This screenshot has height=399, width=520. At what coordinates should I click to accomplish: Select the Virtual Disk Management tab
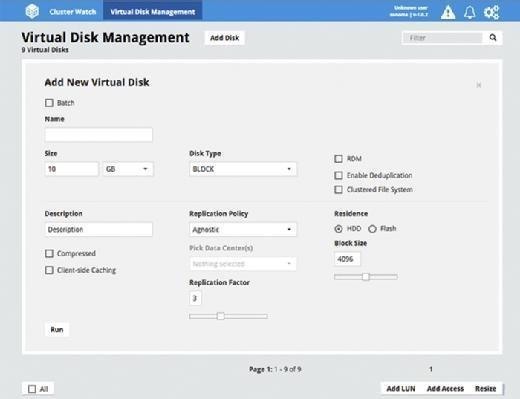point(153,12)
